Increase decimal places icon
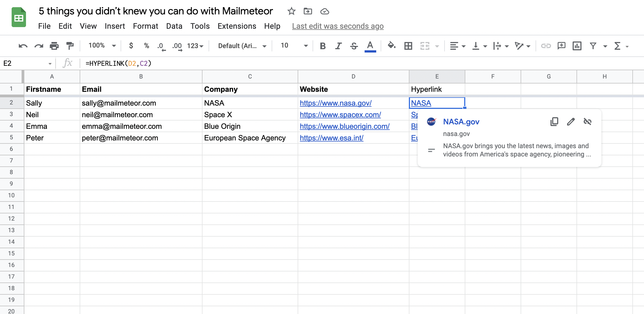The height and width of the screenshot is (314, 644). [x=177, y=46]
